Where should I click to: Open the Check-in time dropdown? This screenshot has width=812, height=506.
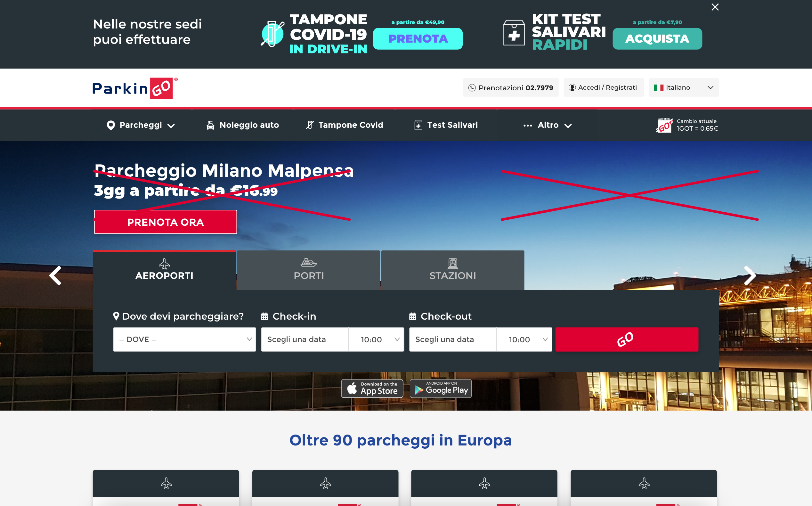tap(376, 339)
